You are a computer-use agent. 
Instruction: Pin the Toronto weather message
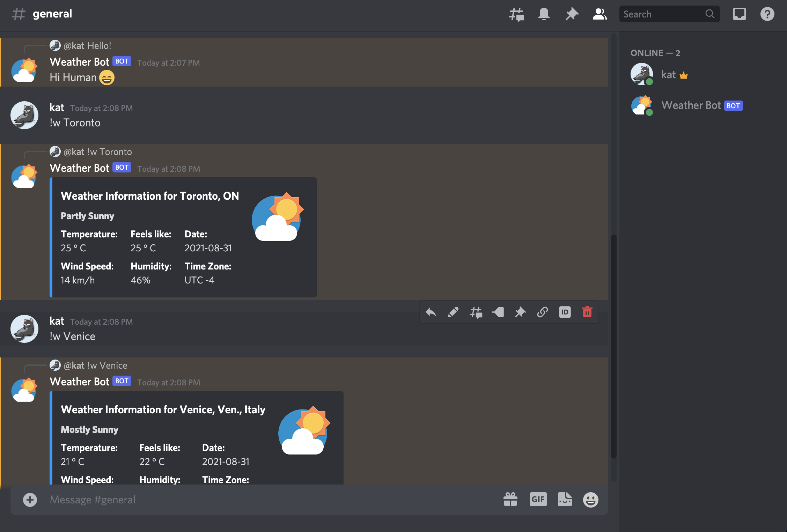click(520, 312)
